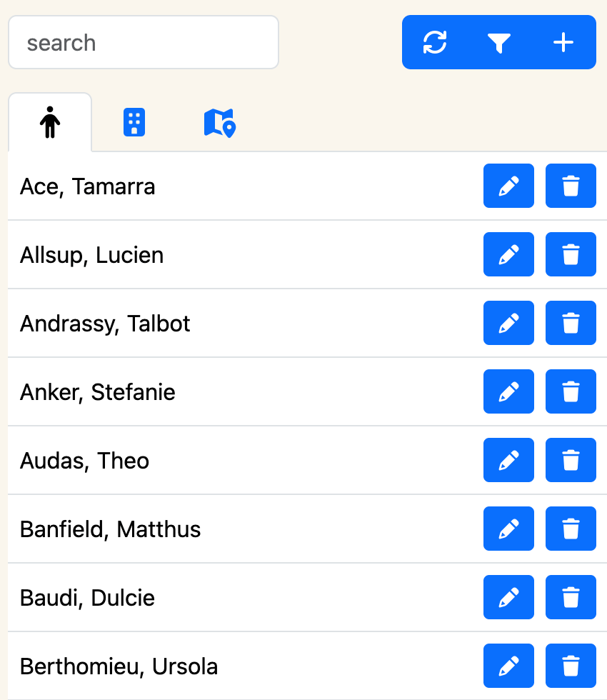This screenshot has height=700, width=607.
Task: Open the building tab
Action: coord(134,121)
